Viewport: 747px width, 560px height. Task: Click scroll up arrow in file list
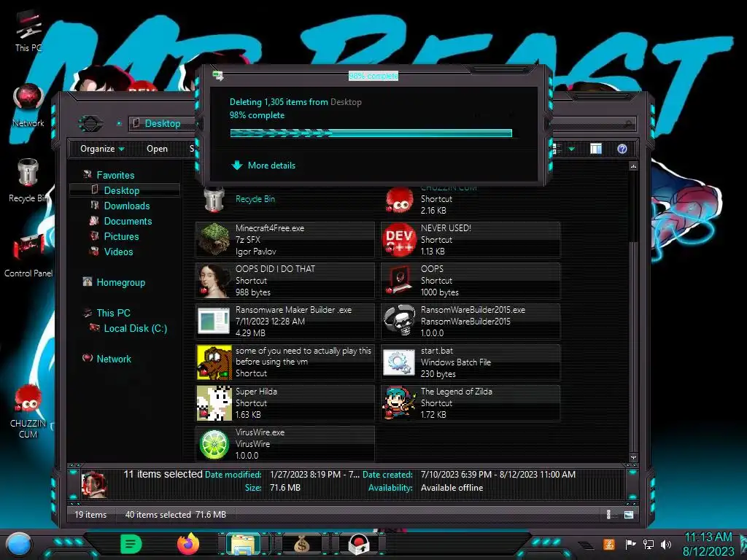pyautogui.click(x=633, y=166)
